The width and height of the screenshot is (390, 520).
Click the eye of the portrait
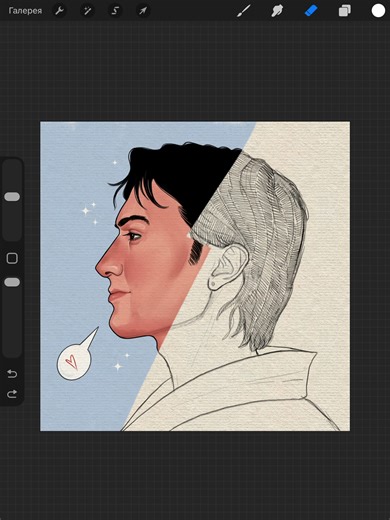coord(134,236)
